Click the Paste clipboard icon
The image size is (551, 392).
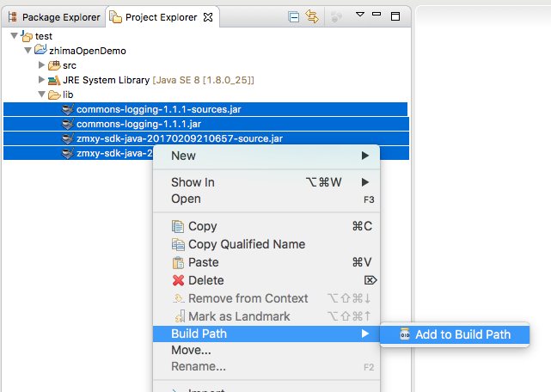(x=178, y=262)
